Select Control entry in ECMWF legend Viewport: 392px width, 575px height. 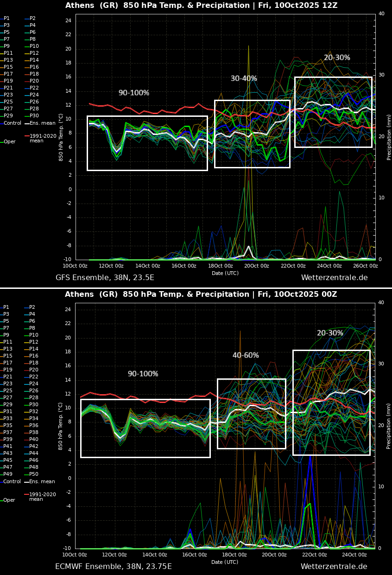click(x=12, y=482)
